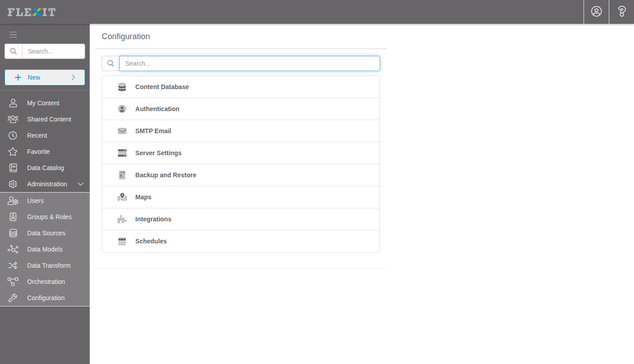Collapse the Administration section chevron
Image resolution: width=634 pixels, height=364 pixels.
(81, 184)
